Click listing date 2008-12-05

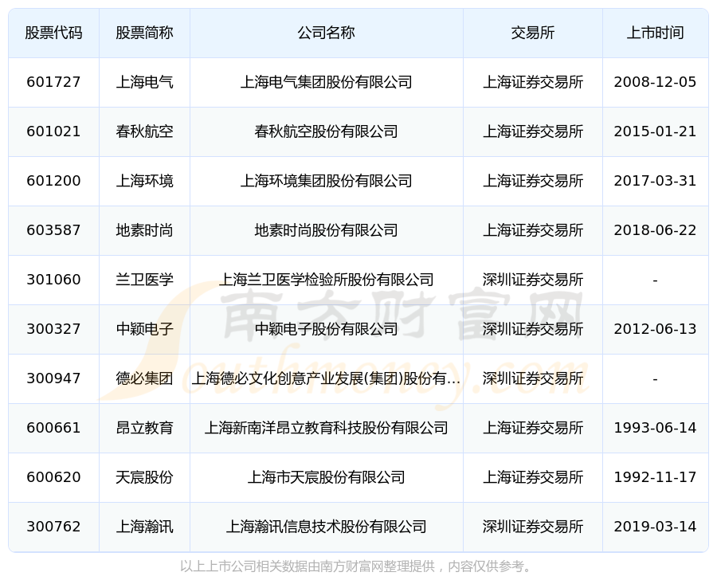tap(656, 82)
